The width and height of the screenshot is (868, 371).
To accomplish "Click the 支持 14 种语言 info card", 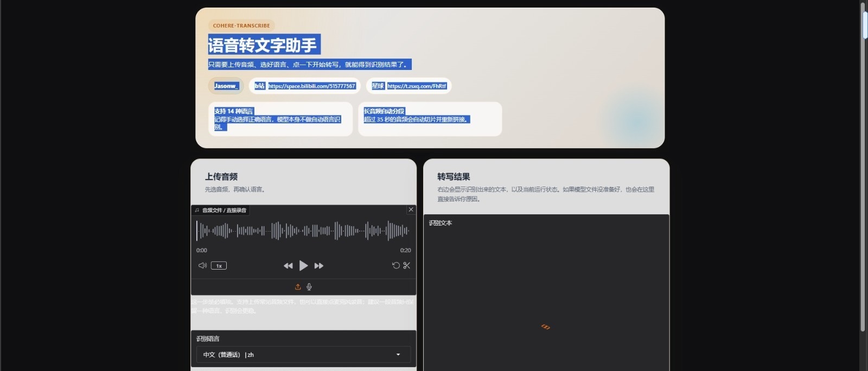I will [x=280, y=119].
